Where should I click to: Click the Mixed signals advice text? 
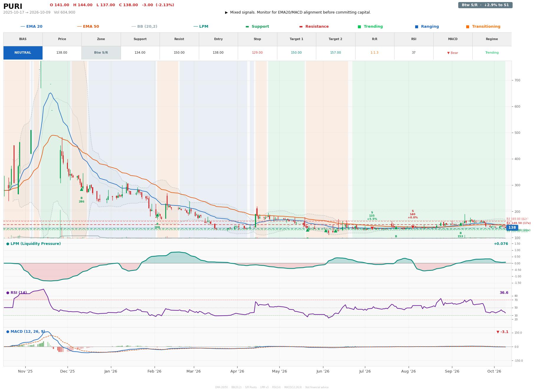(300, 12)
